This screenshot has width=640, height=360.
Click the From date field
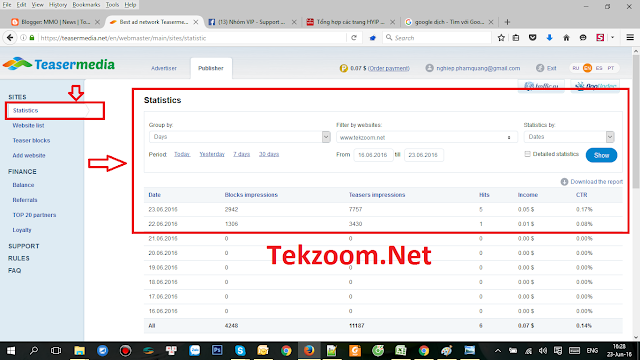373,155
